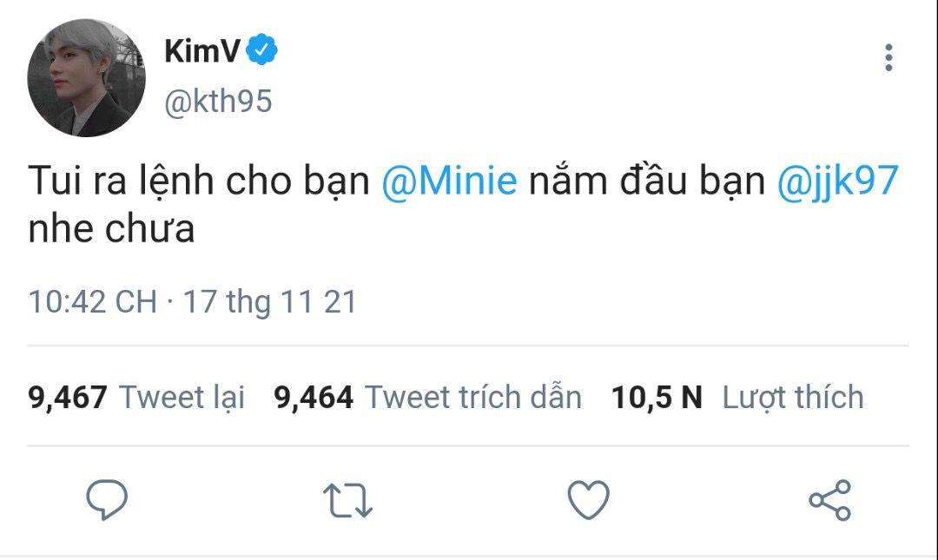This screenshot has width=938, height=560.
Task: Open the reply speech bubble icon
Action: tap(107, 499)
